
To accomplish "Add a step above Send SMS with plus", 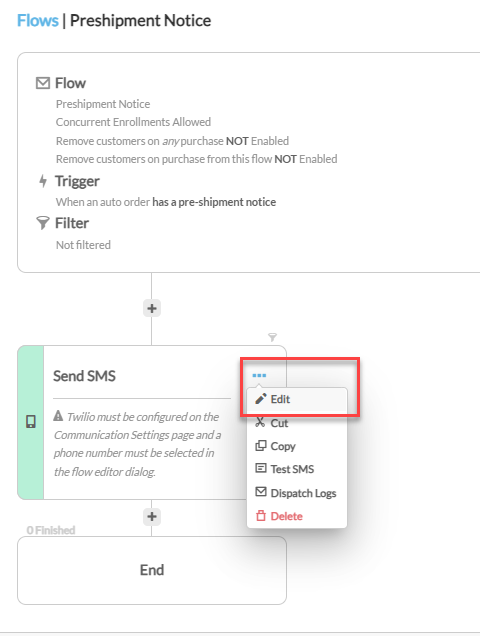I will coord(152,309).
